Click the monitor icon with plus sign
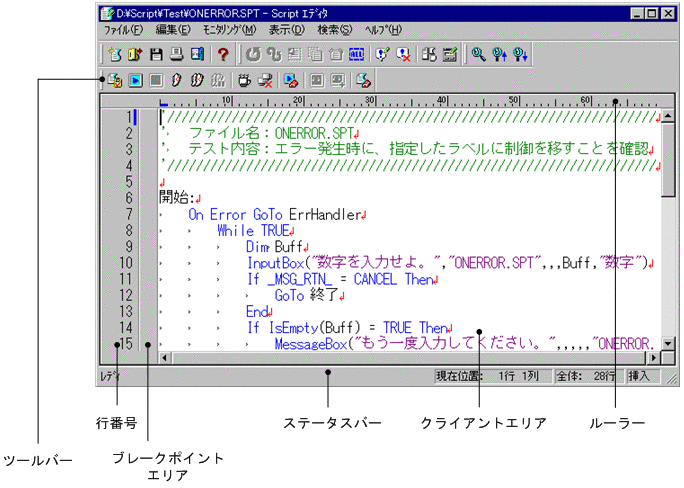The image size is (684, 488). (338, 80)
